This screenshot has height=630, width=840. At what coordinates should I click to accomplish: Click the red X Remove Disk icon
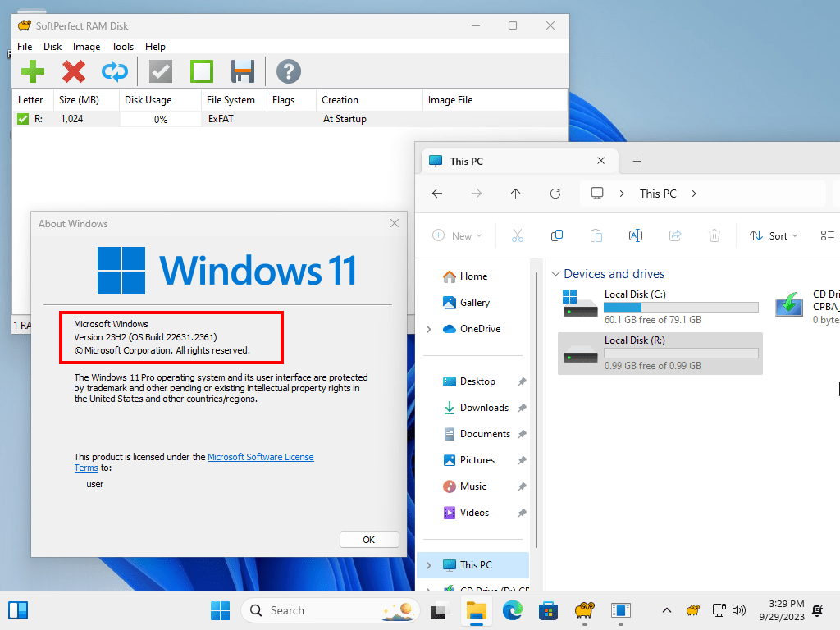click(x=74, y=71)
